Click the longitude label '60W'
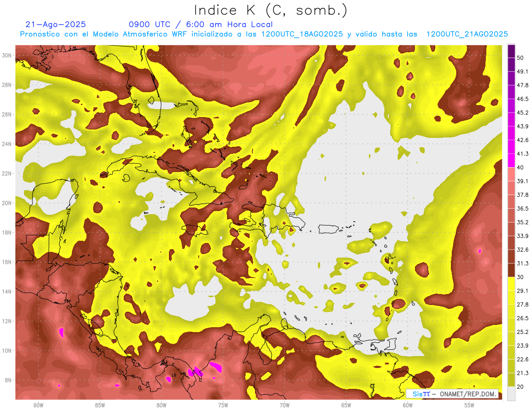532x411 pixels. coord(408,405)
